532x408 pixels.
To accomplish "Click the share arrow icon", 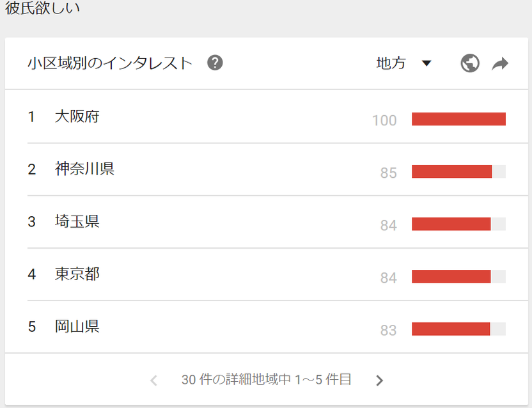I will 500,63.
